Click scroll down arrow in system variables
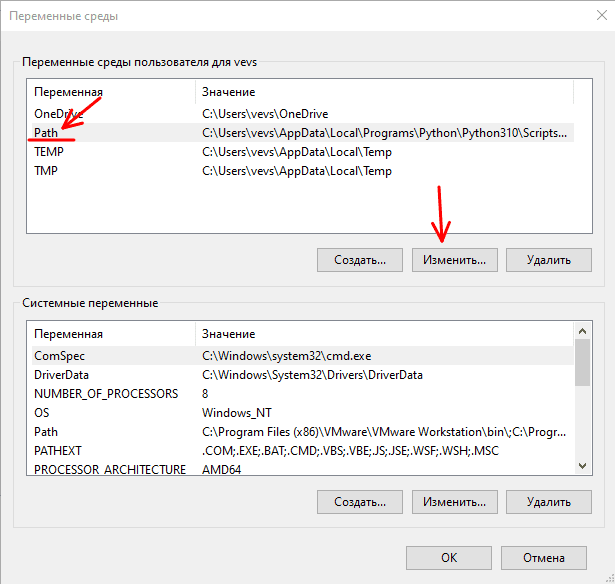The height and width of the screenshot is (584, 615). [x=582, y=466]
